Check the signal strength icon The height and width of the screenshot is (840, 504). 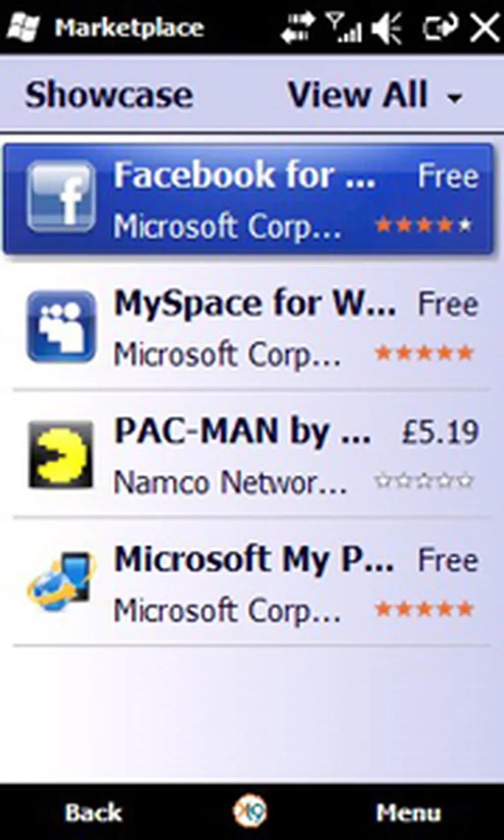tap(344, 28)
